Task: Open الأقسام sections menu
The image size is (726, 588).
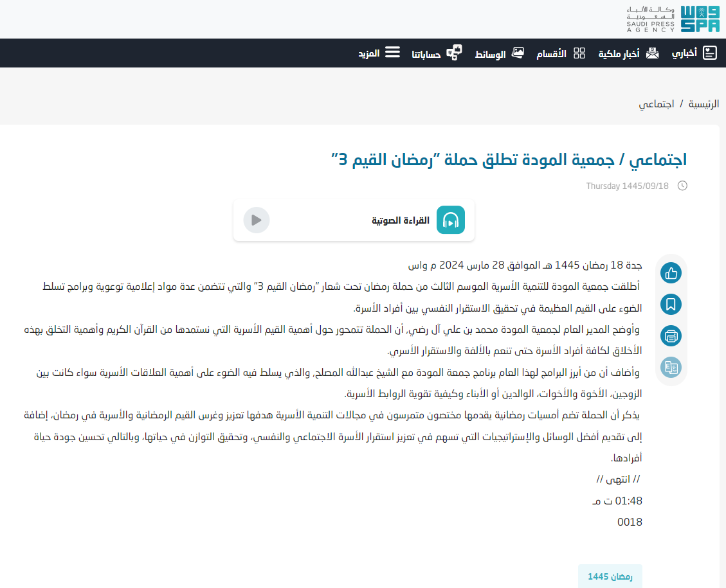Action: [x=551, y=54]
